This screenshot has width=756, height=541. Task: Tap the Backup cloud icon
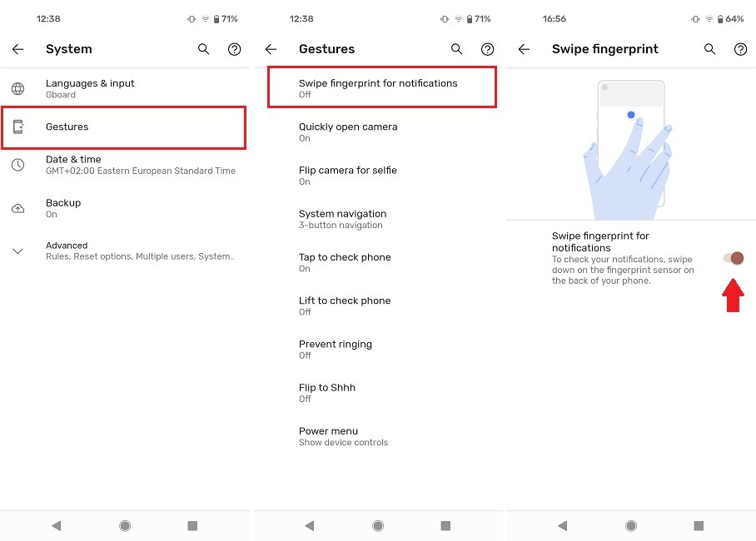pyautogui.click(x=17, y=207)
